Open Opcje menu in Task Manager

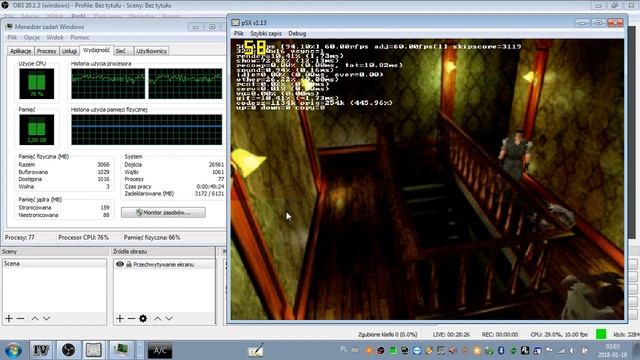[31, 38]
